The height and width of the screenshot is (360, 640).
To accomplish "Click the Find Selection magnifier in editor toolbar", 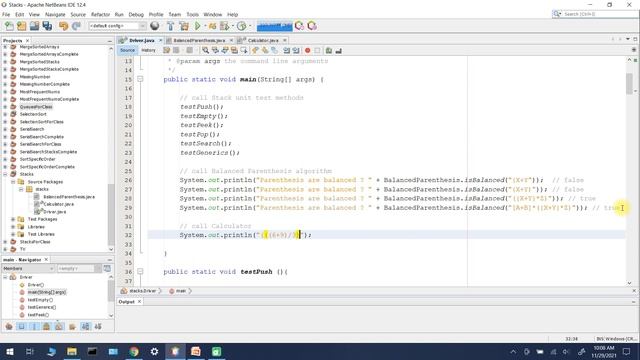I will (x=206, y=50).
